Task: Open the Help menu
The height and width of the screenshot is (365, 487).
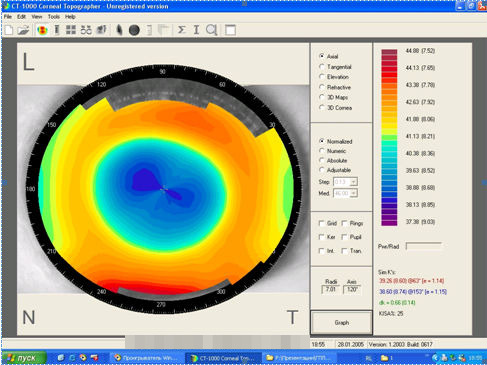Action: tap(70, 17)
